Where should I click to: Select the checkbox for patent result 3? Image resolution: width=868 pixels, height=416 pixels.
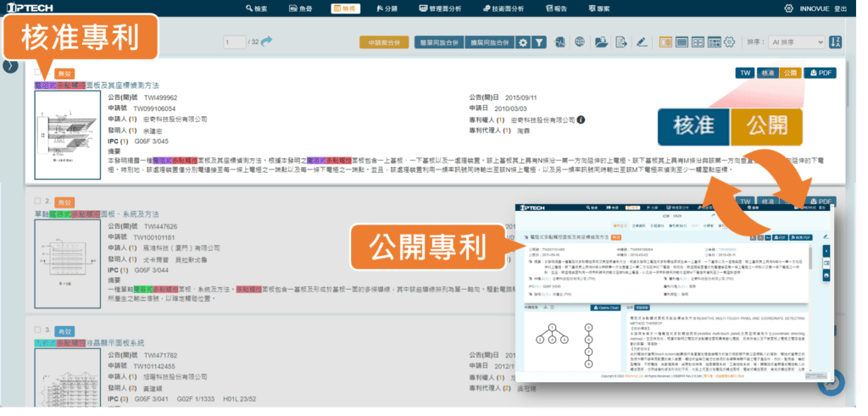coord(38,330)
